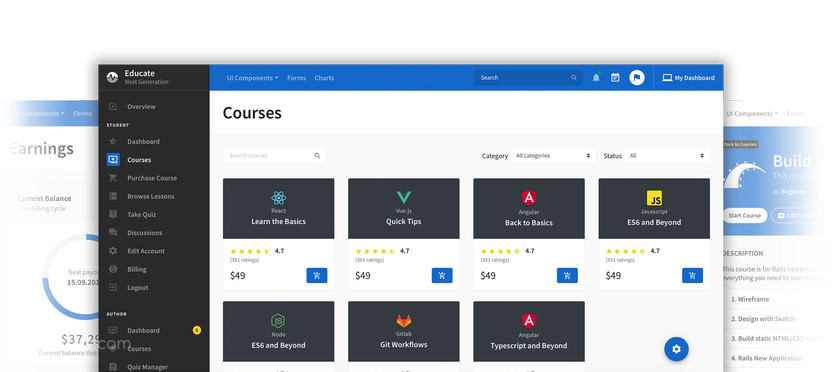The width and height of the screenshot is (840, 372).
Task: Open the React Learn the Basics course
Action: (279, 209)
